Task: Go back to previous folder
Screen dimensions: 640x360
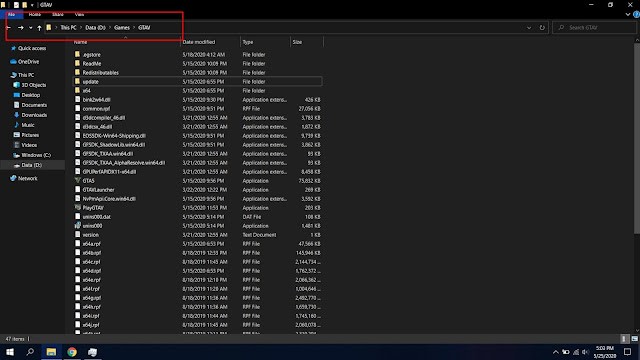Action: [9, 28]
